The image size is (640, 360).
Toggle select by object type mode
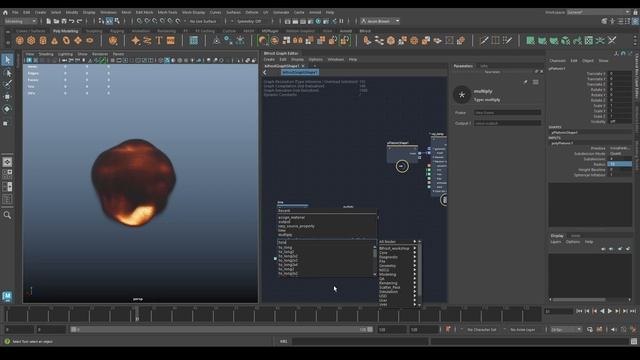click(x=109, y=21)
